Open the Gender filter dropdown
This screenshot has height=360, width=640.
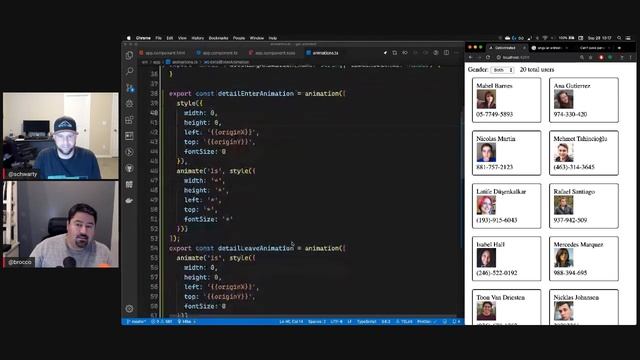click(x=502, y=70)
